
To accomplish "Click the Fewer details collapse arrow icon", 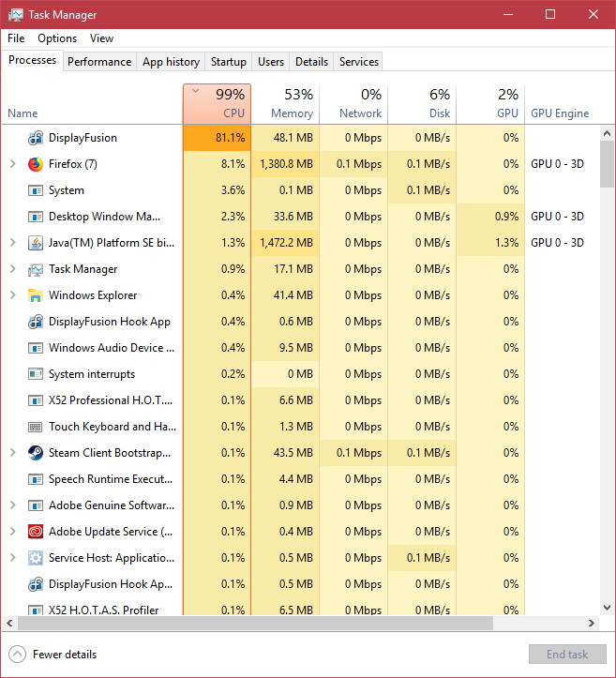I will point(17,655).
